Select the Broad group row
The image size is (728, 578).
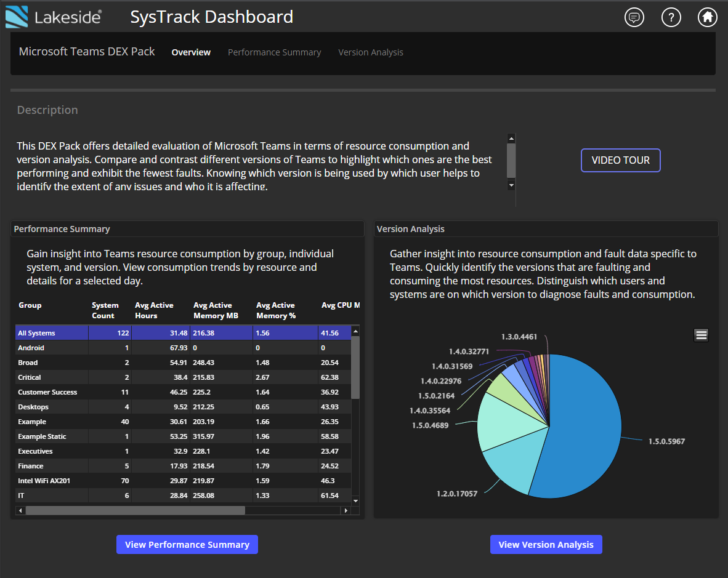(x=184, y=363)
